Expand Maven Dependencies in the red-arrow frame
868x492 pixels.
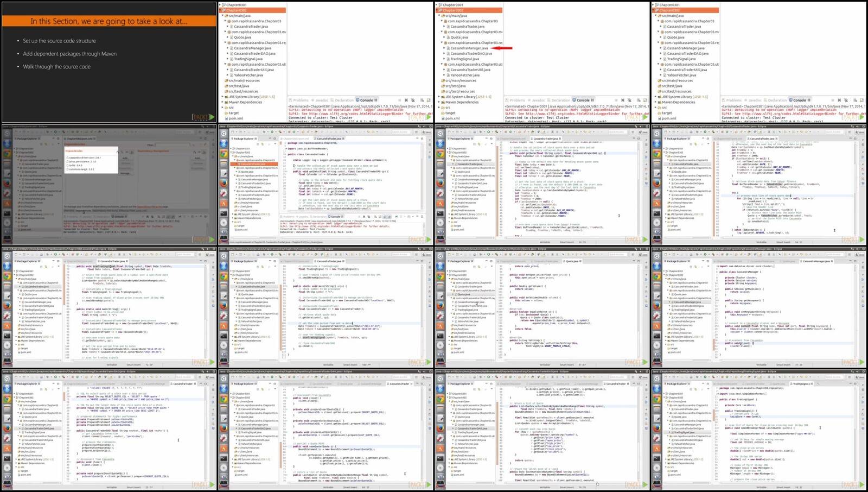click(439, 102)
